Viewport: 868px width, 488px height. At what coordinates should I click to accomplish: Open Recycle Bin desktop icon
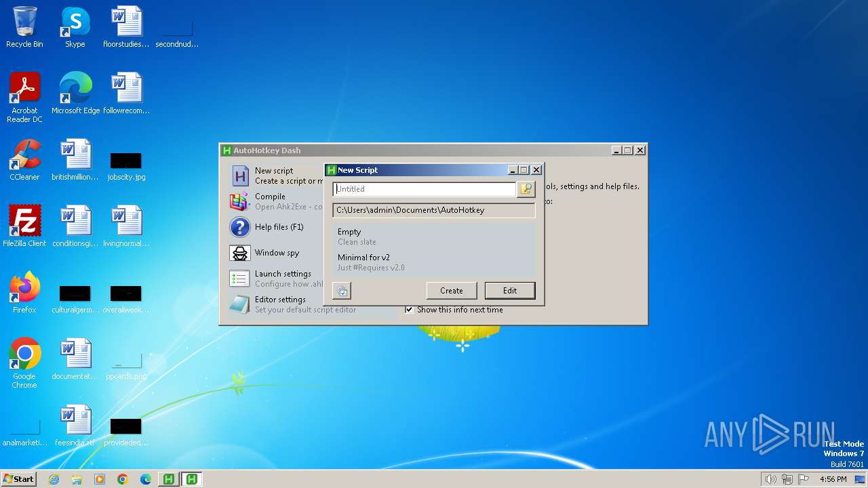click(x=24, y=27)
